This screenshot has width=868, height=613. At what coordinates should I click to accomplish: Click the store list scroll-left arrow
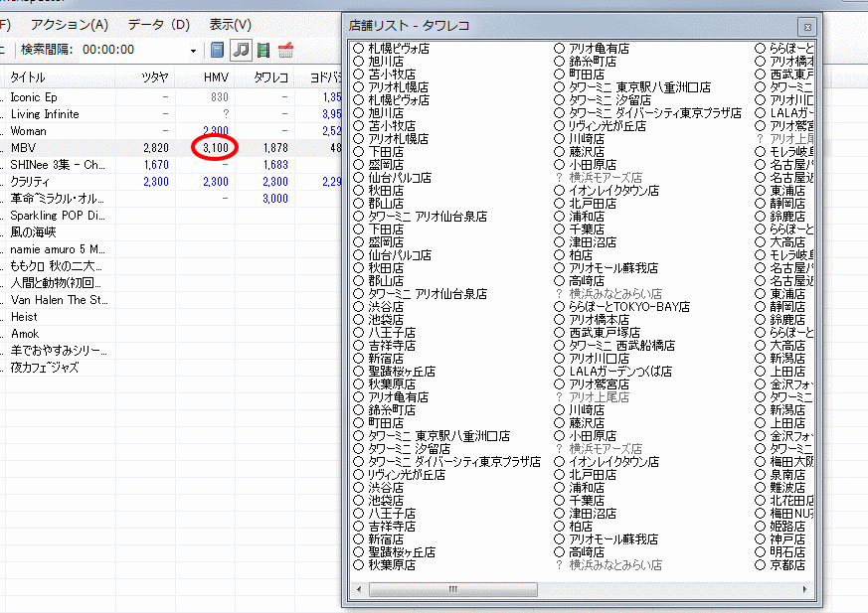(x=359, y=589)
